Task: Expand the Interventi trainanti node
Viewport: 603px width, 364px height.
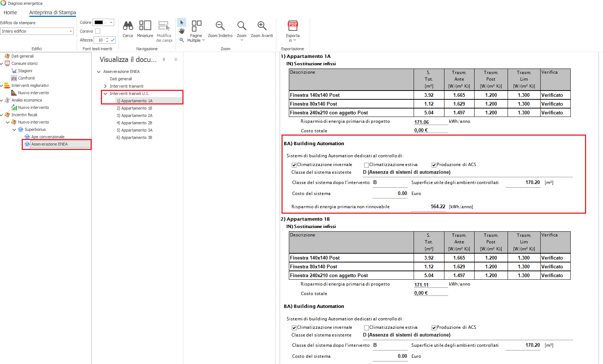Action: point(105,86)
